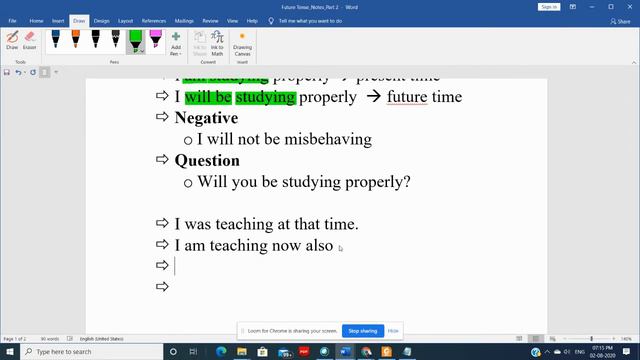Undo the last action
640x360 pixels.
18,72
